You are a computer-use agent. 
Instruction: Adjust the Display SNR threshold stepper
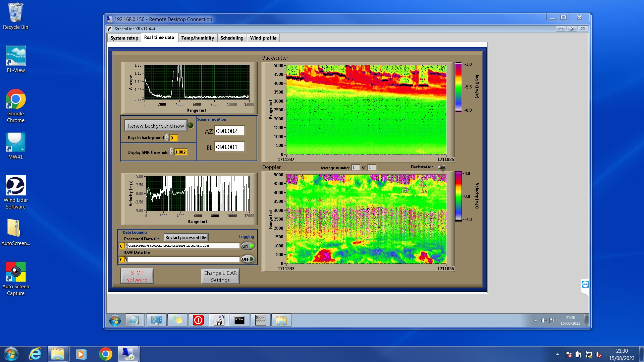[x=171, y=152]
